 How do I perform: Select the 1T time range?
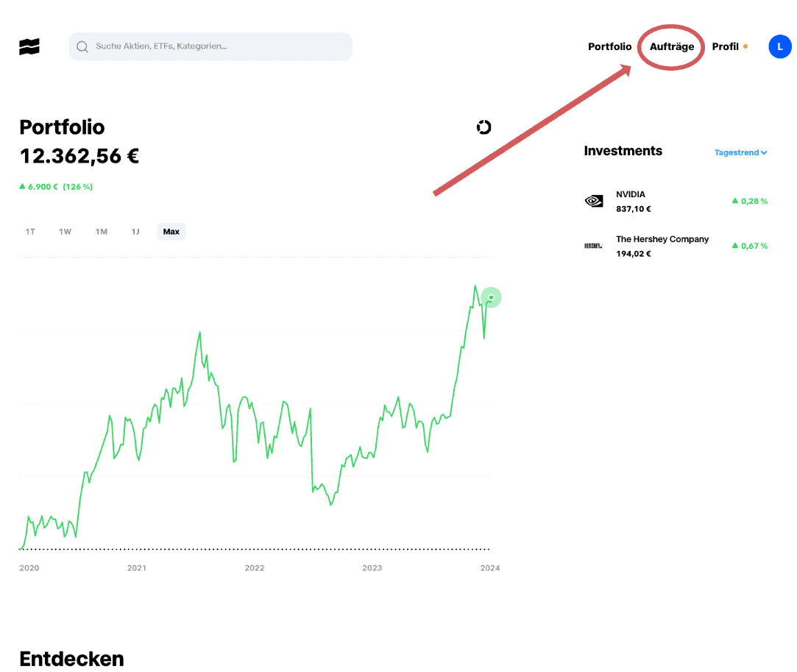point(30,232)
